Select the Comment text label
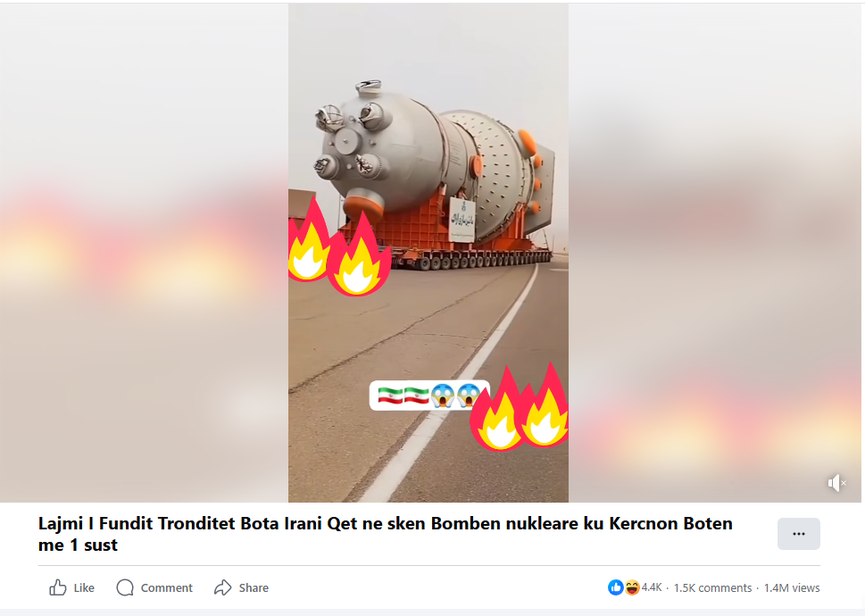Viewport: 865px width, 616px height. [167, 587]
